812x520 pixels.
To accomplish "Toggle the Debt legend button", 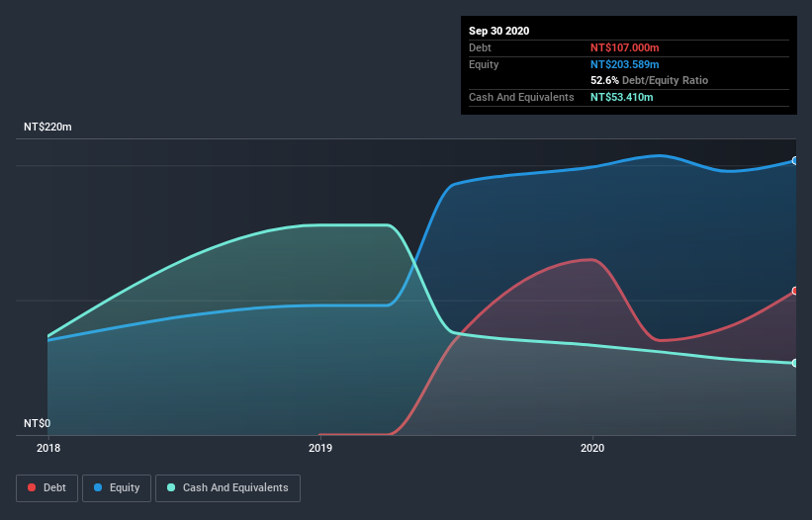I will (x=46, y=488).
